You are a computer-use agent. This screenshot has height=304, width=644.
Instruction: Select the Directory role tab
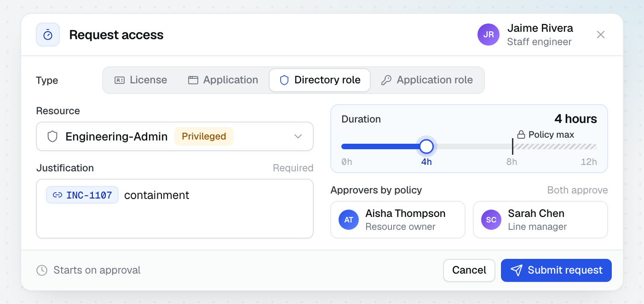pyautogui.click(x=320, y=80)
